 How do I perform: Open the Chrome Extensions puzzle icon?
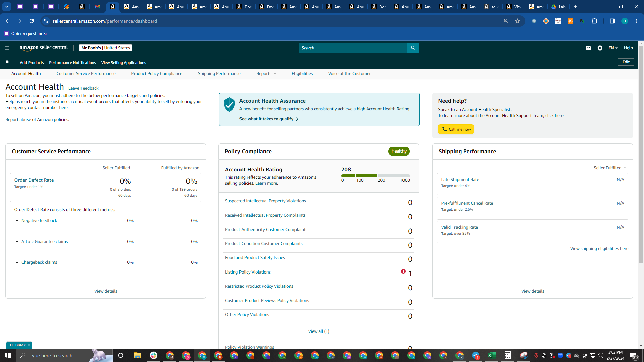pos(594,21)
